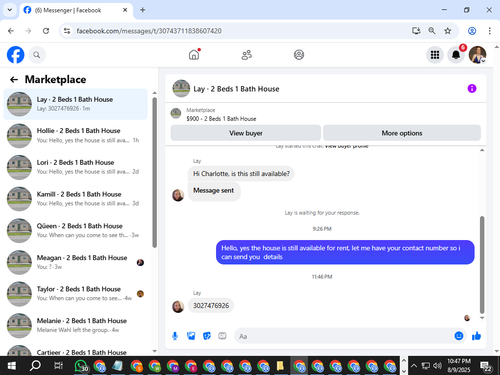This screenshot has width=500, height=375.
Task: Click the install app icon in address bar
Action: tap(416, 31)
